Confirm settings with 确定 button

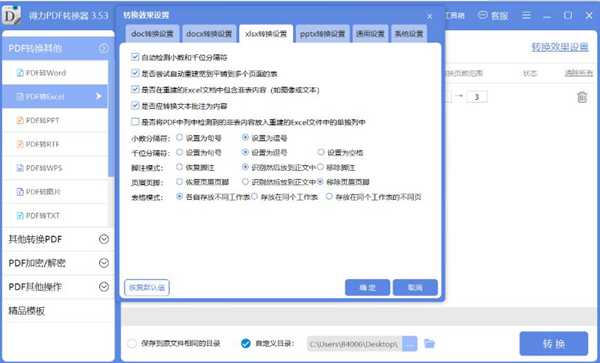[x=367, y=287]
